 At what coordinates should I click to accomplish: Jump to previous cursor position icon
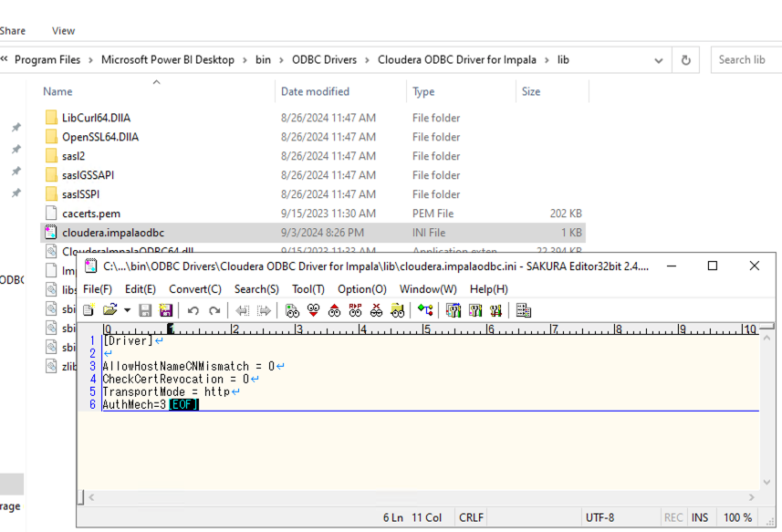[243, 310]
